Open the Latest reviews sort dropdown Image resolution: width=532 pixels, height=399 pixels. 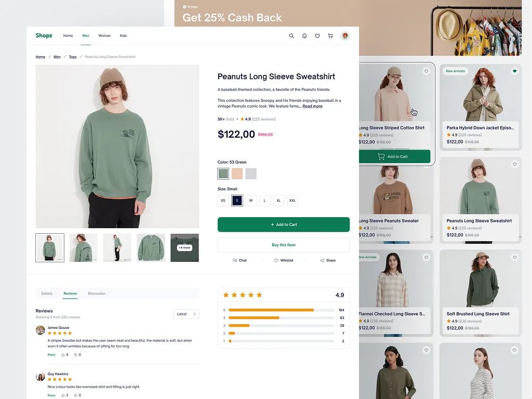point(186,314)
